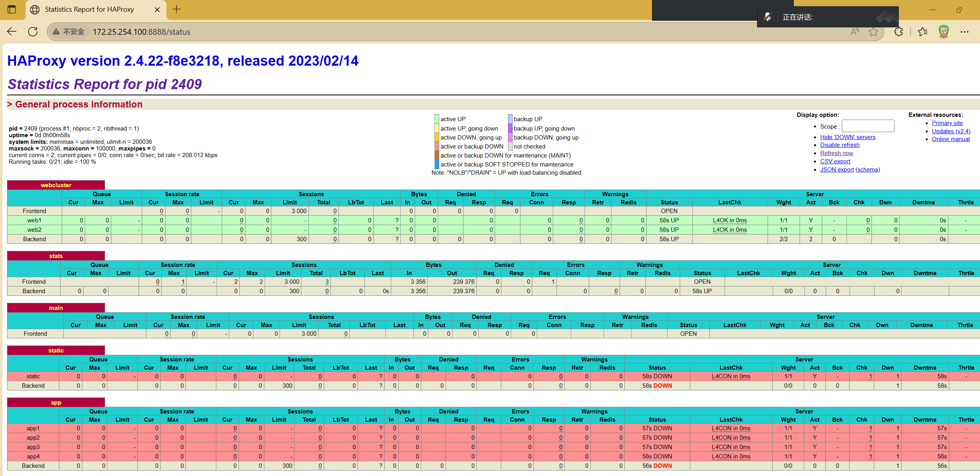Select the app4 server row name
Image resolution: width=980 pixels, height=476 pixels.
click(x=33, y=456)
